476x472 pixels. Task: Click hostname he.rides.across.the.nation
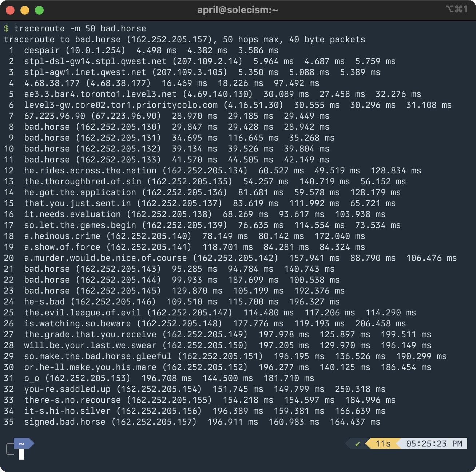click(90, 170)
